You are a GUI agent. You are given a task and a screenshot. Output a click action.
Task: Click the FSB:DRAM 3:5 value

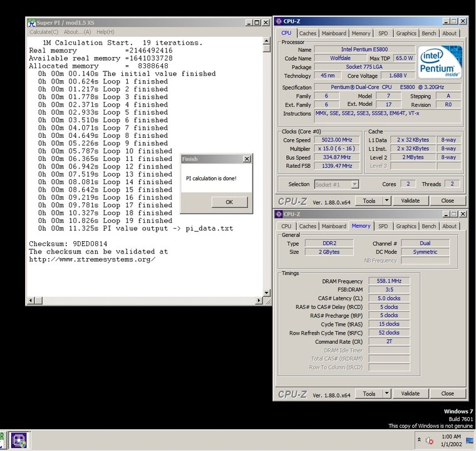389,289
